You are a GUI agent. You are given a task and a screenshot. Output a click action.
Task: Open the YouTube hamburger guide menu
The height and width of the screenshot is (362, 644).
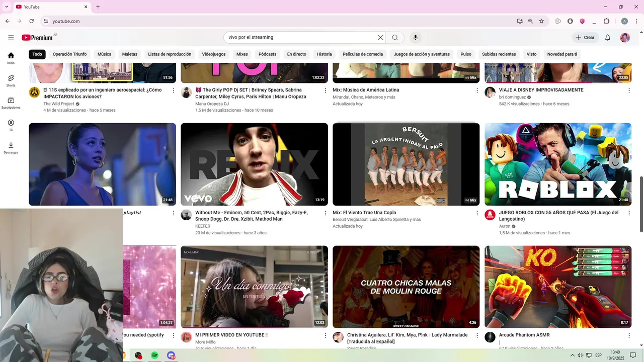11,37
